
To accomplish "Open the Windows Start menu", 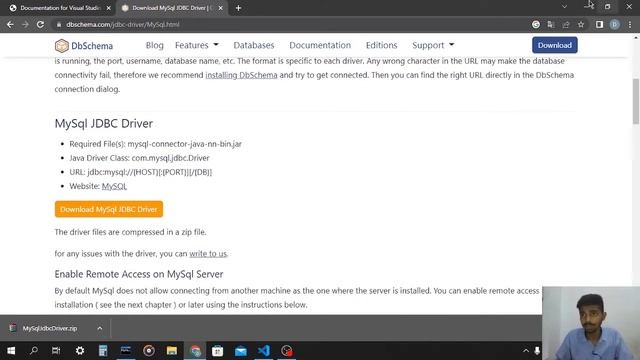I will 11,351.
